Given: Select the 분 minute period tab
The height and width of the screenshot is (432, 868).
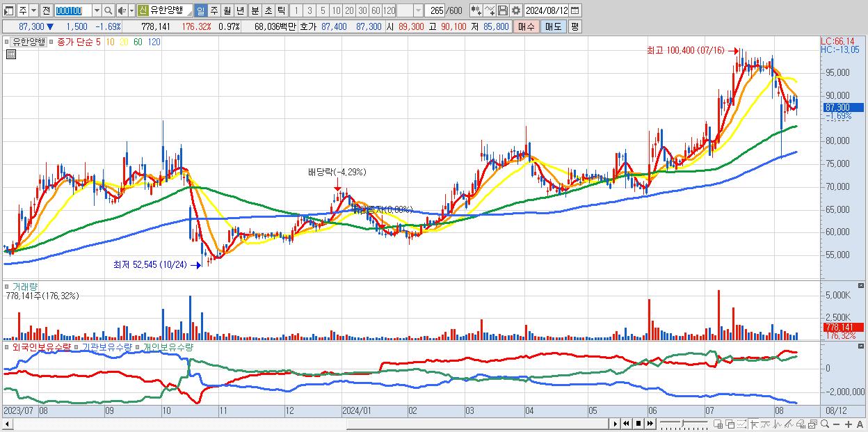Looking at the screenshot, I should coord(255,10).
